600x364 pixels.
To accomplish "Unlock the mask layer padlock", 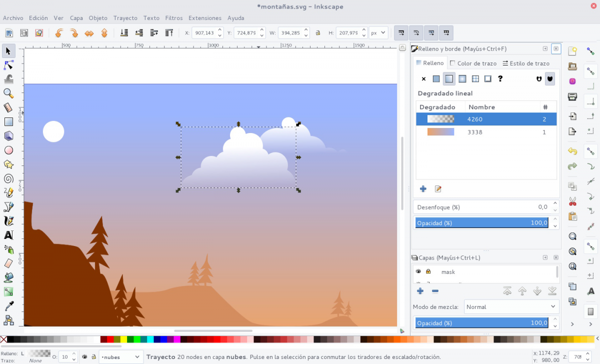I will (x=428, y=271).
